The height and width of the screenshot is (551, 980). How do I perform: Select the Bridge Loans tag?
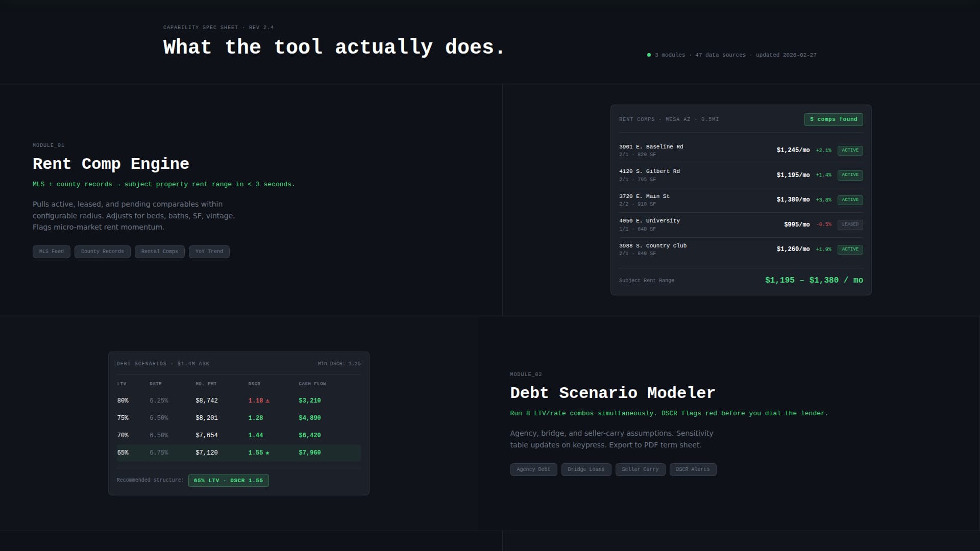point(585,469)
